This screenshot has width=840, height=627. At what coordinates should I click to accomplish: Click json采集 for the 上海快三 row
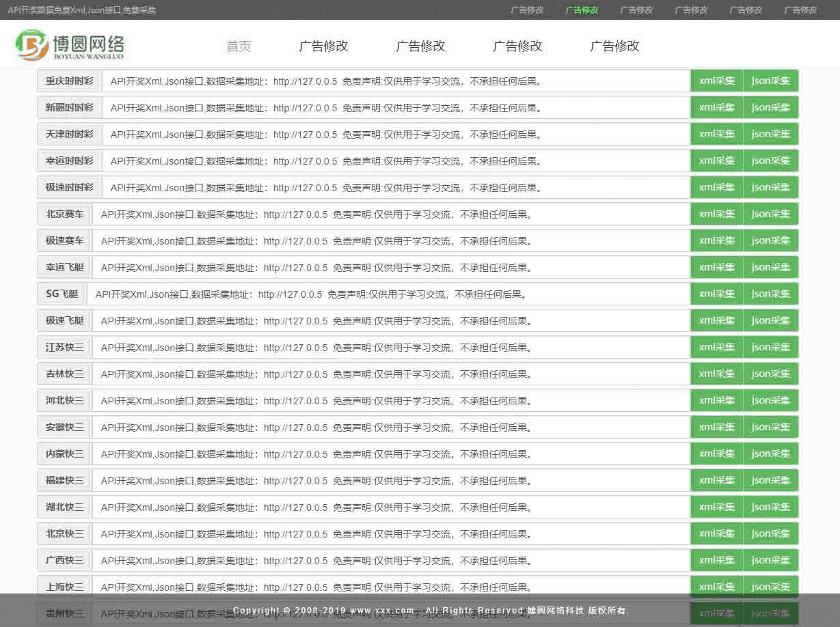point(770,587)
